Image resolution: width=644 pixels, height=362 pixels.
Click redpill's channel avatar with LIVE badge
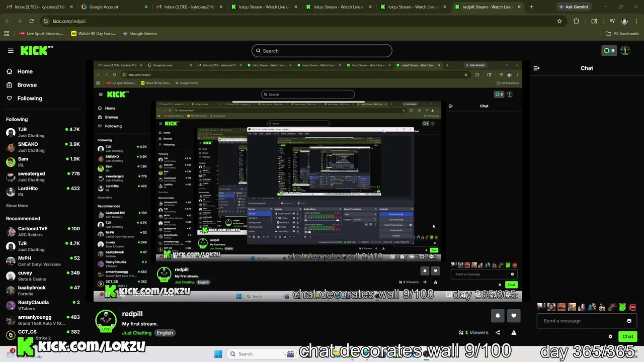pyautogui.click(x=106, y=321)
